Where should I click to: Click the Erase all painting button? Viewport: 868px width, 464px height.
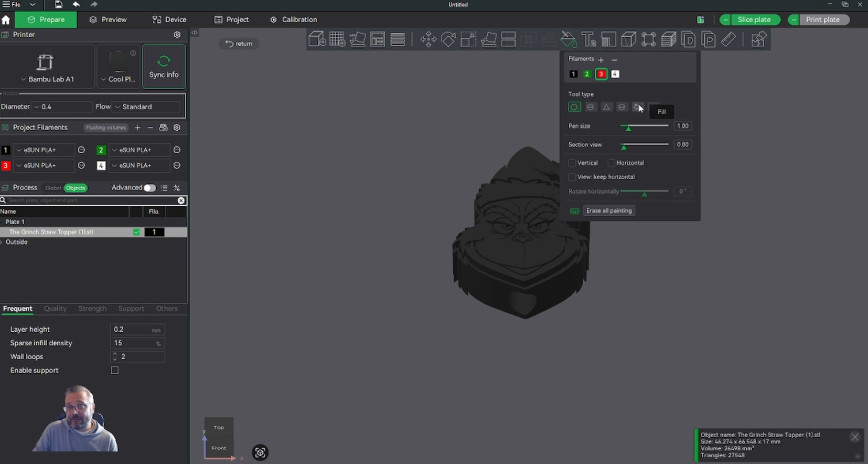(x=608, y=210)
